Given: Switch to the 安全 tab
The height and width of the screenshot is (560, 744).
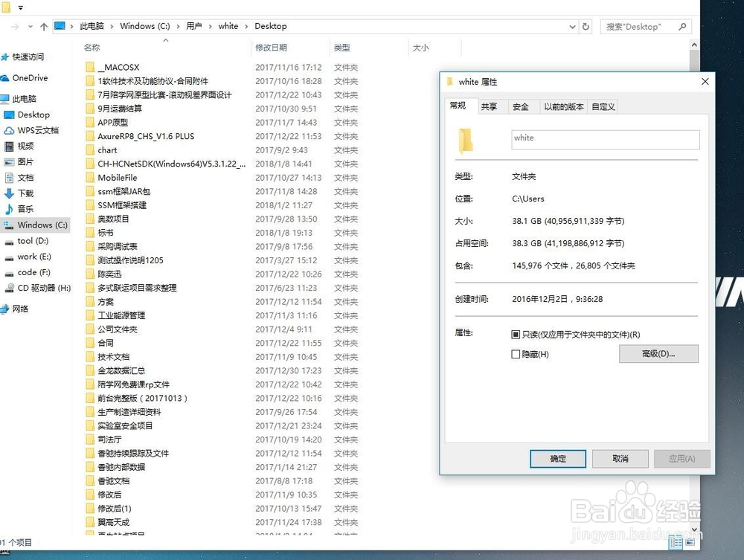Looking at the screenshot, I should tap(522, 106).
